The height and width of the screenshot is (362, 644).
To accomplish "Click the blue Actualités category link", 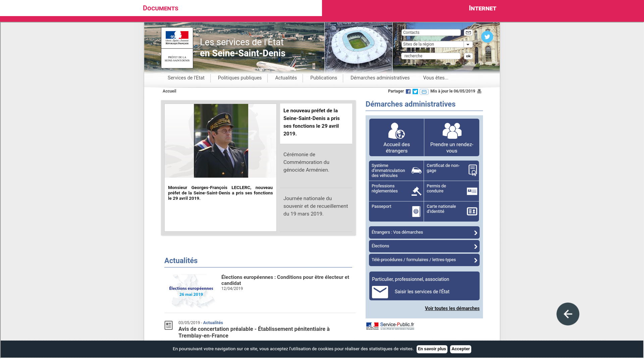I will pyautogui.click(x=213, y=323).
